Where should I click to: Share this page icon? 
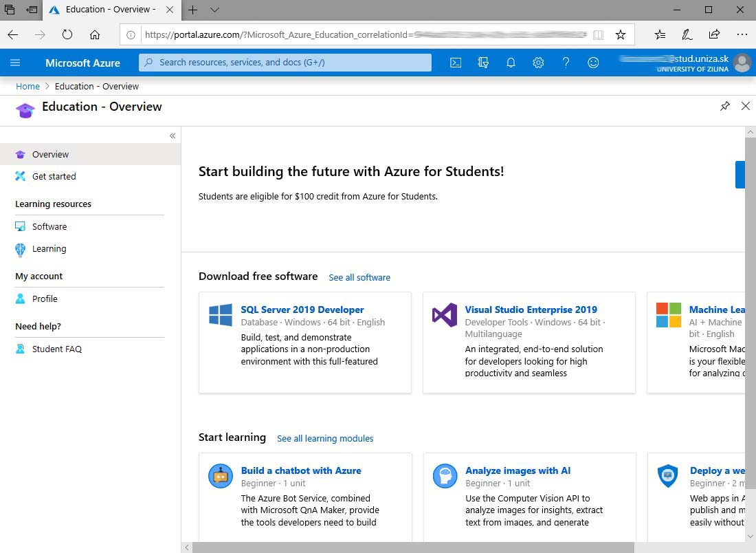714,35
